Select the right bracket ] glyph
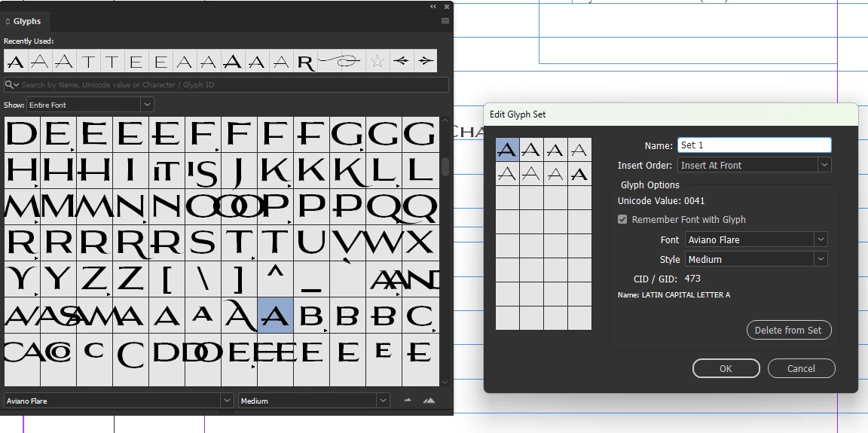Screen dimensions: 868x433 239,279
